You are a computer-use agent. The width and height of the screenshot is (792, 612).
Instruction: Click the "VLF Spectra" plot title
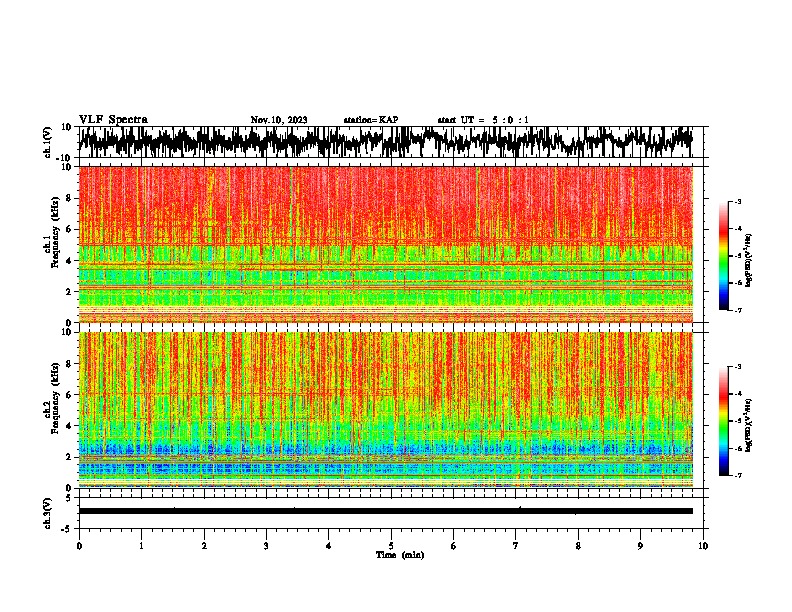pyautogui.click(x=113, y=120)
